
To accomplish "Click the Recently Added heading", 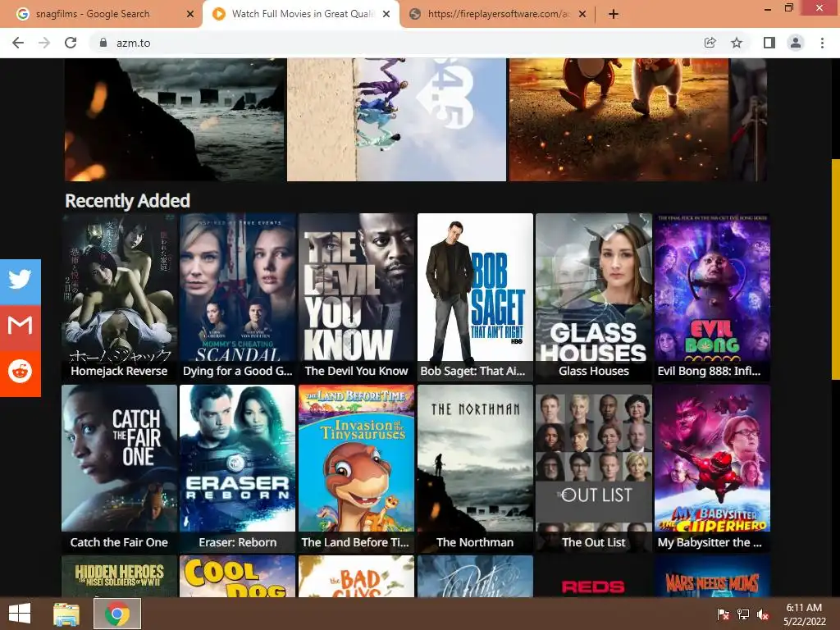I will pyautogui.click(x=127, y=200).
